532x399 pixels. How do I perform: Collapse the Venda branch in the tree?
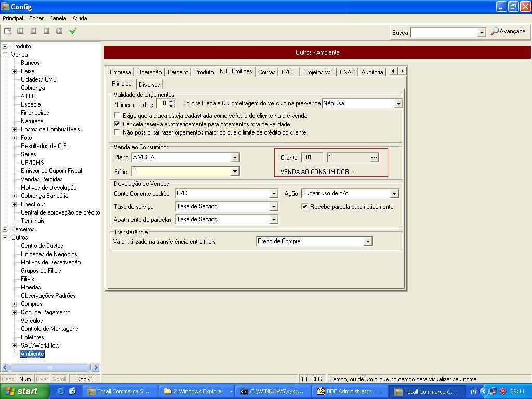[x=5, y=54]
